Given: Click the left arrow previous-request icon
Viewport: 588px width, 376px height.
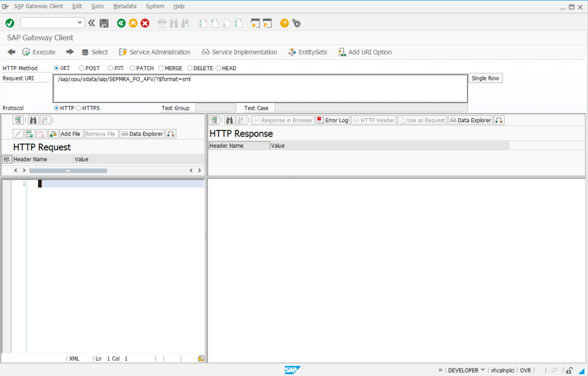Looking at the screenshot, I should point(11,52).
